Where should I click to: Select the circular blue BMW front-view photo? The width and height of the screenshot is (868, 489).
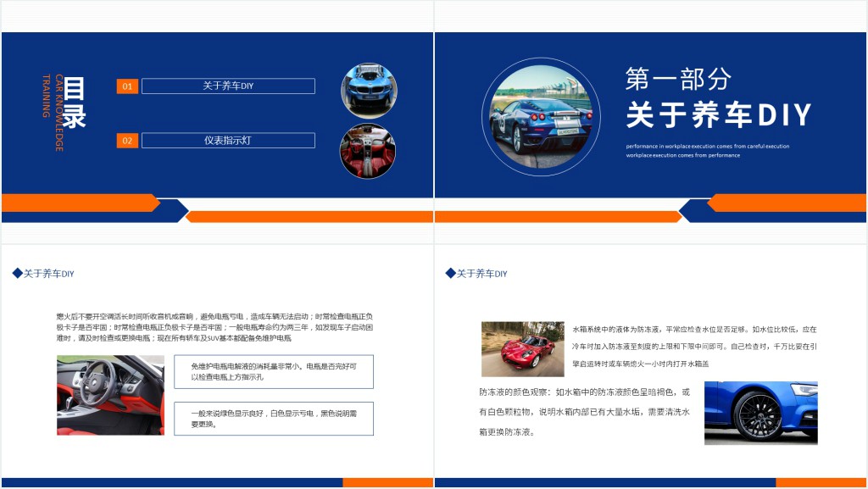369,90
